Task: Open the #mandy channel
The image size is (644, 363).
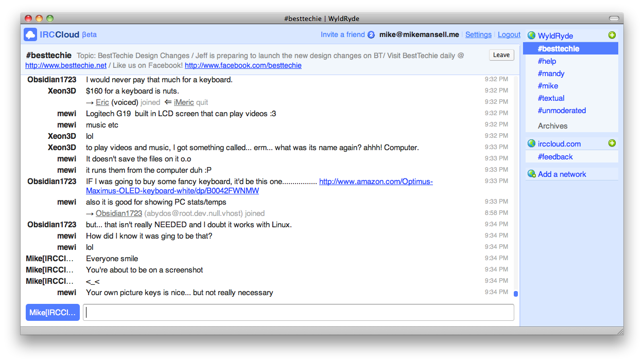Action: tap(551, 74)
